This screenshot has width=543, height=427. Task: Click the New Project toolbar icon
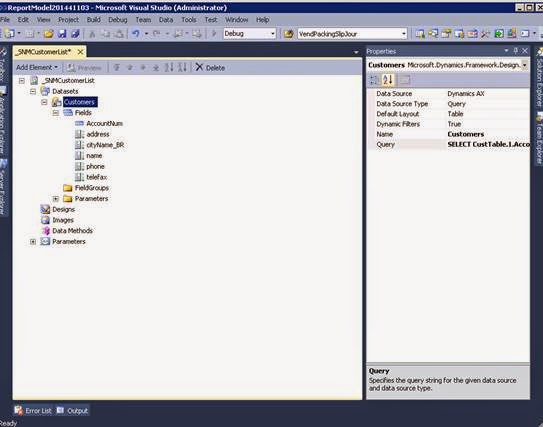click(10, 34)
